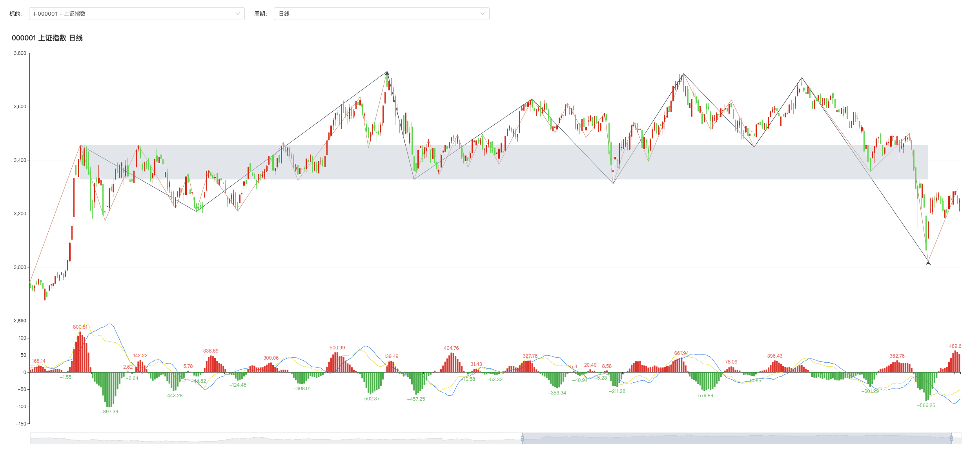Open the 标的 dropdown showing I-000001 上证指数
The image size is (980, 449).
pos(137,14)
